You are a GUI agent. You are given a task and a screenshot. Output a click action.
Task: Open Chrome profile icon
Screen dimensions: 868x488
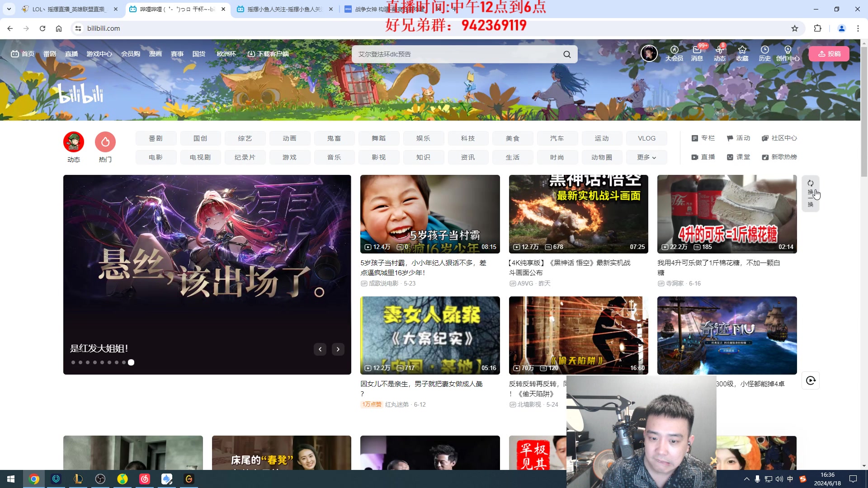coord(842,28)
